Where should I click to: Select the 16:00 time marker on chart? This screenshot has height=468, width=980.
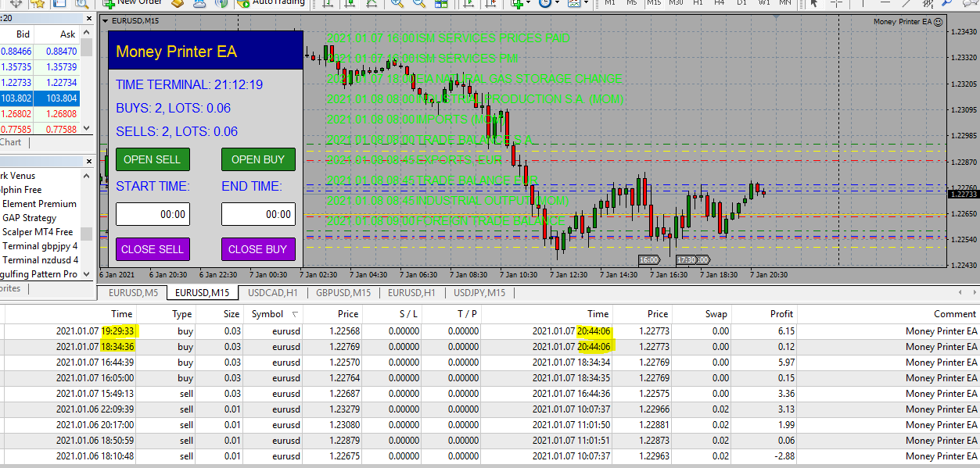[x=648, y=260]
